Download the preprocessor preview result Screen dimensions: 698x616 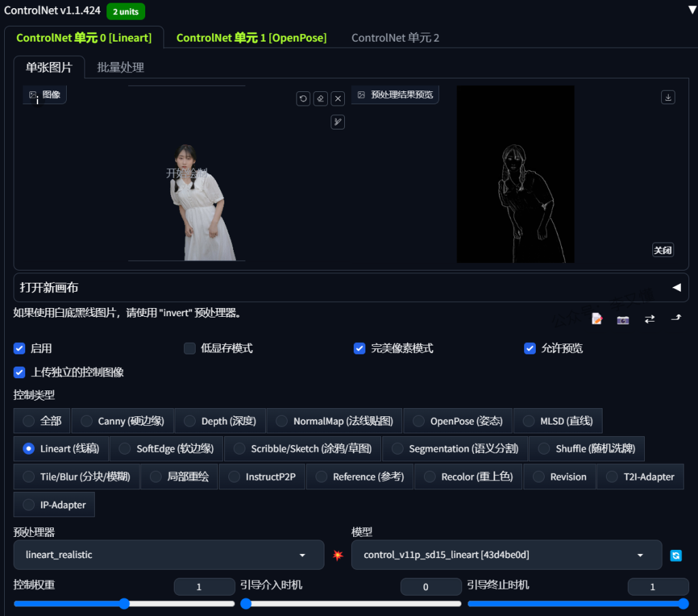[x=668, y=97]
